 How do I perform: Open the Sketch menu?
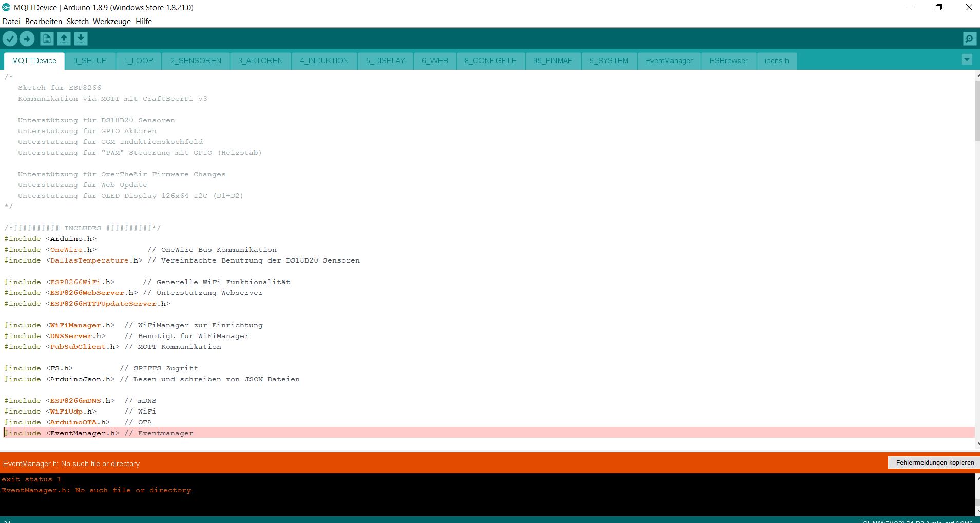[x=78, y=22]
